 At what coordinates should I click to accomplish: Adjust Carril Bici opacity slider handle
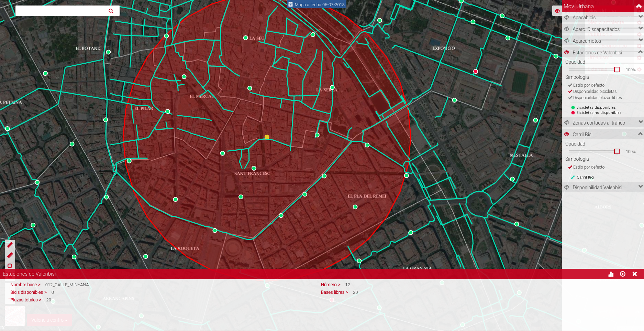tap(617, 151)
